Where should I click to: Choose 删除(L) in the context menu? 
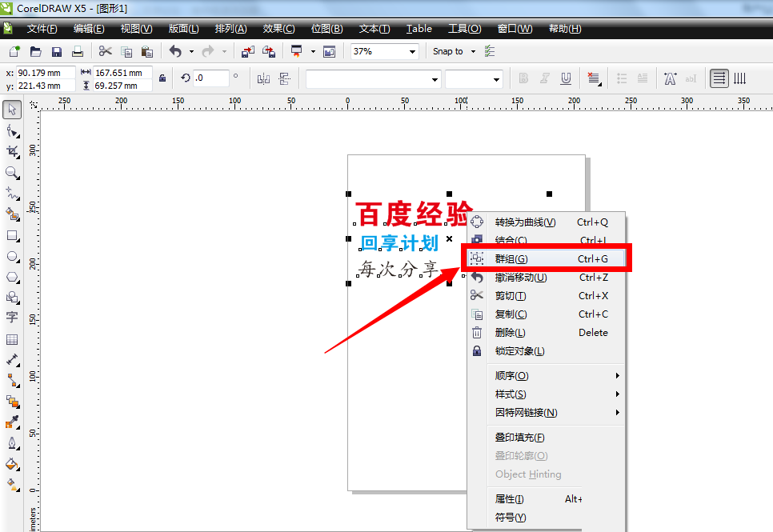(x=546, y=332)
